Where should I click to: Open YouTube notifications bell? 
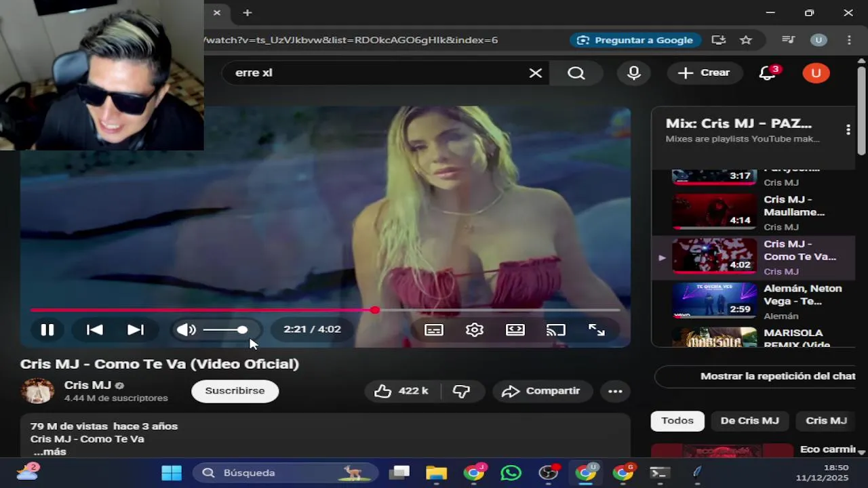[768, 73]
